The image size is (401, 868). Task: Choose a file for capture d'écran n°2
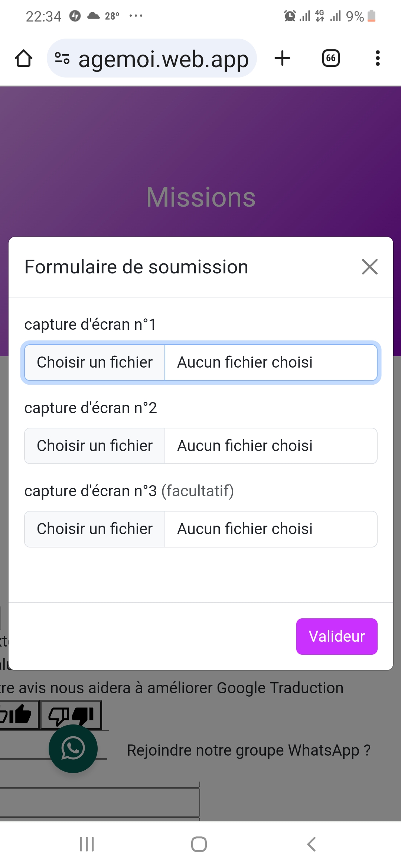(x=95, y=446)
